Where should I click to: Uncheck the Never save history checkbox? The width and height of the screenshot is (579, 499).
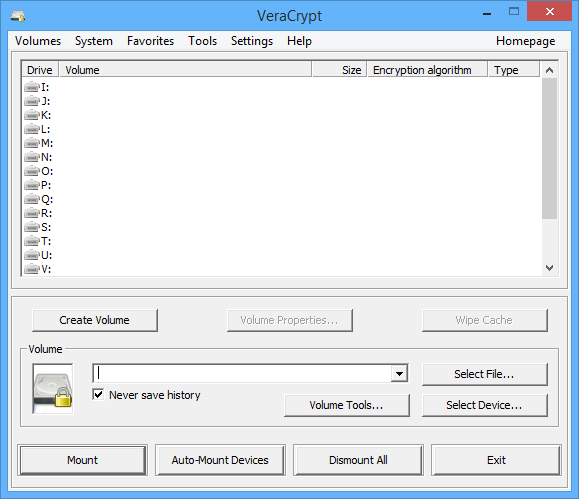tap(98, 394)
